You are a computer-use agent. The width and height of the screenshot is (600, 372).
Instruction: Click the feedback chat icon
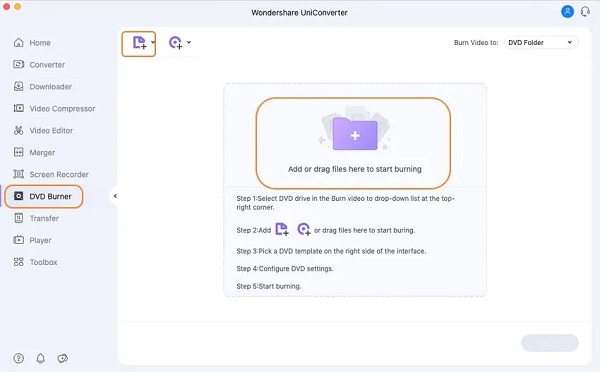click(62, 358)
